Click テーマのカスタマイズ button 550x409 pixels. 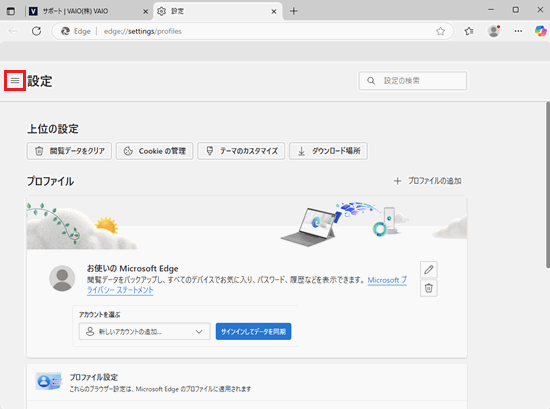tap(241, 151)
